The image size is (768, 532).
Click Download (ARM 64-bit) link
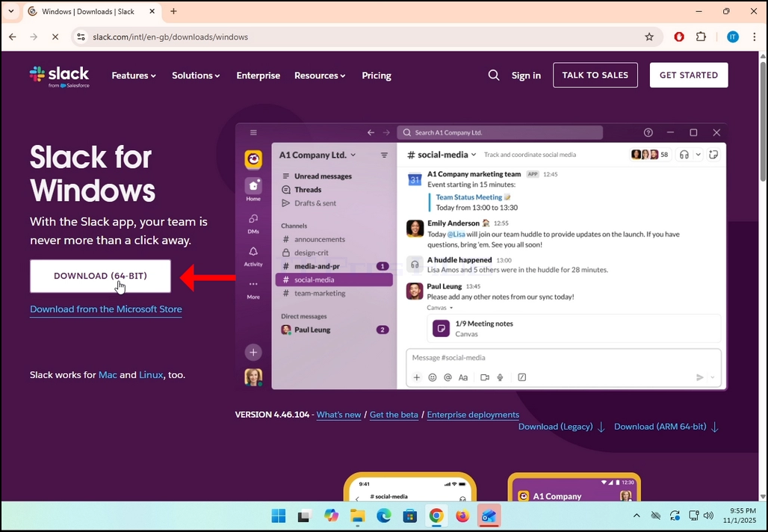point(666,427)
